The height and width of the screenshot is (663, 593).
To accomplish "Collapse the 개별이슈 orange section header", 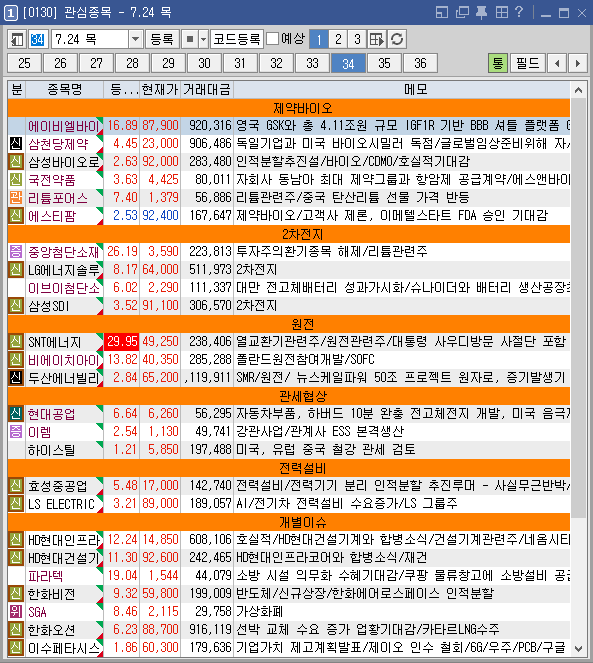I will (x=289, y=522).
